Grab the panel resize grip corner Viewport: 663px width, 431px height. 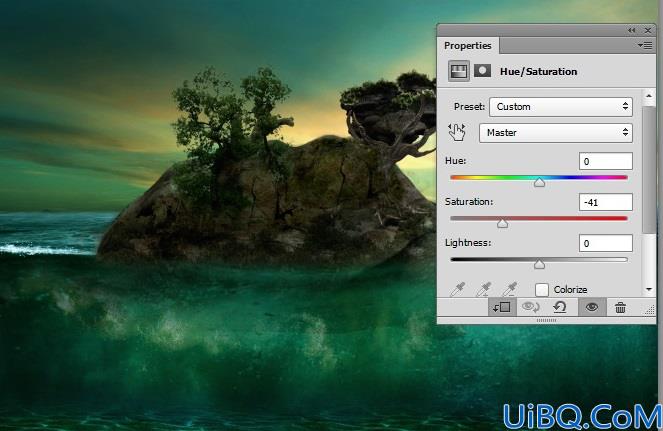coord(650,311)
